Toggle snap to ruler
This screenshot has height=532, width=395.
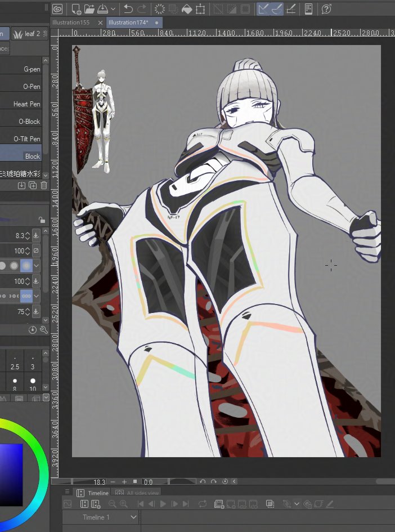(263, 9)
